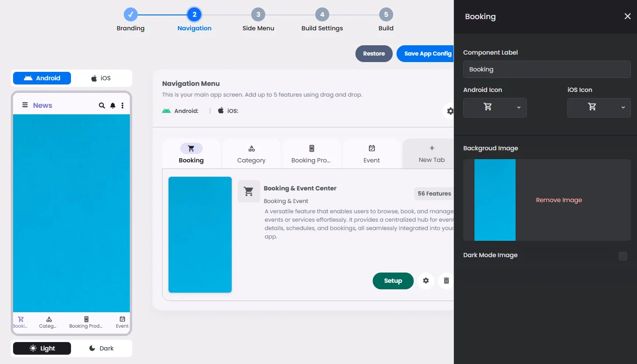Viewport: 637px width, 364px height.
Task: Expand the iOS Icon dropdown
Action: (x=599, y=107)
